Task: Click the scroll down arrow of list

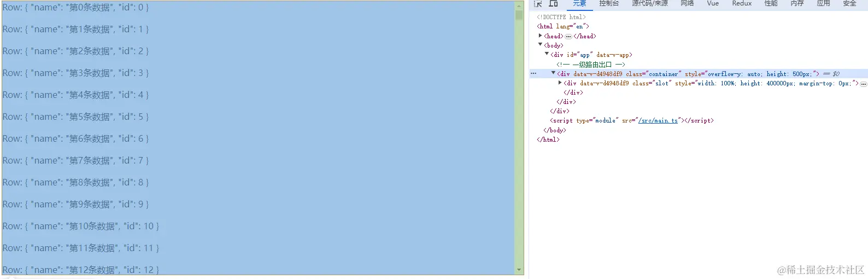Action: [519, 270]
